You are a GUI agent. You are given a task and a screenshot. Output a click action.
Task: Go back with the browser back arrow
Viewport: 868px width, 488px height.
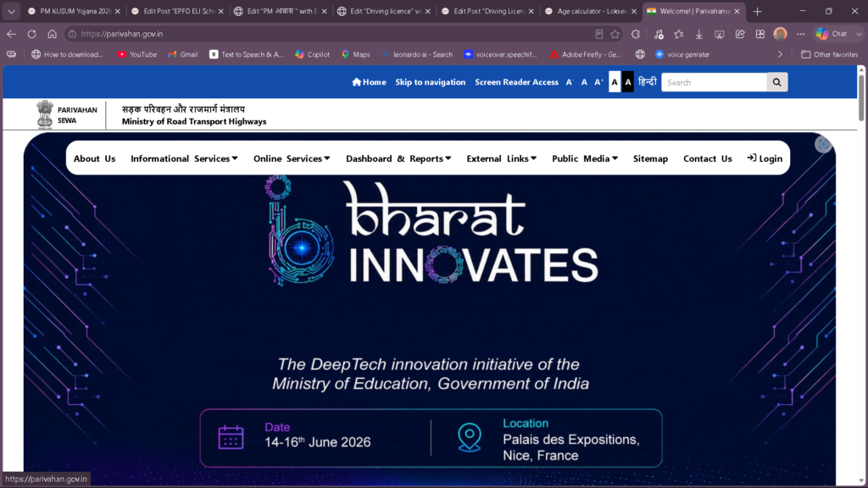11,34
